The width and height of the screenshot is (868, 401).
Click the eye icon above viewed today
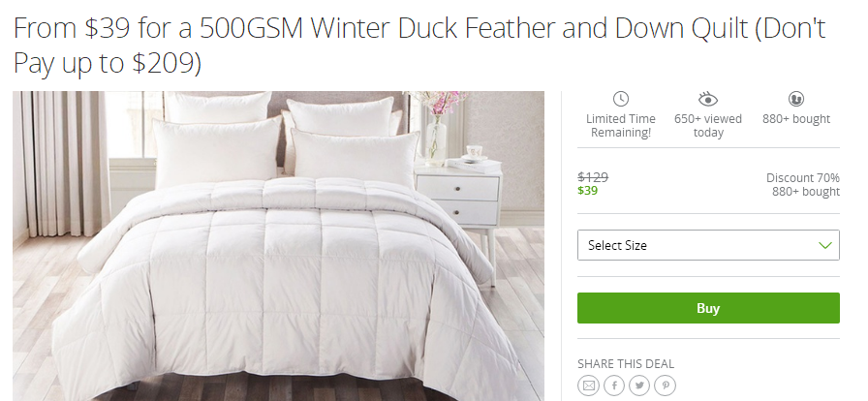pyautogui.click(x=708, y=99)
